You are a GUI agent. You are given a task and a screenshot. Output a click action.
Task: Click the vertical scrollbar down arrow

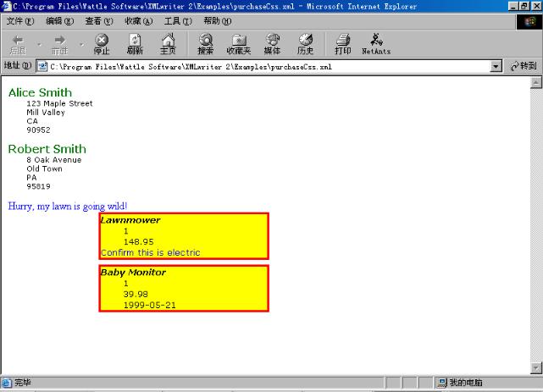(x=535, y=367)
